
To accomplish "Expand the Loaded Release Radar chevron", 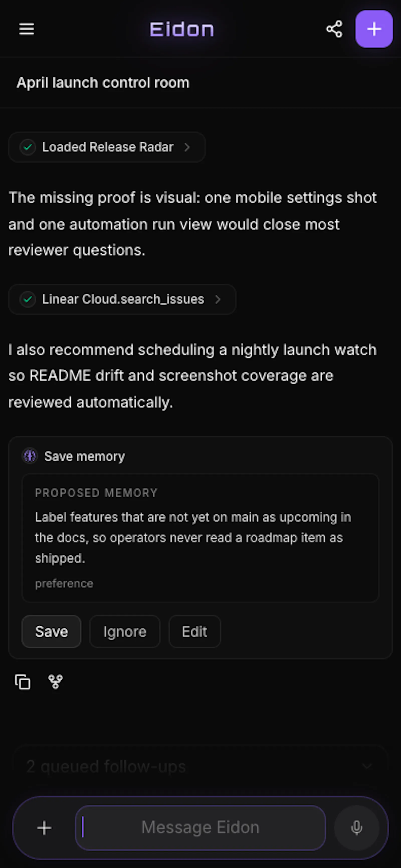I will [187, 147].
